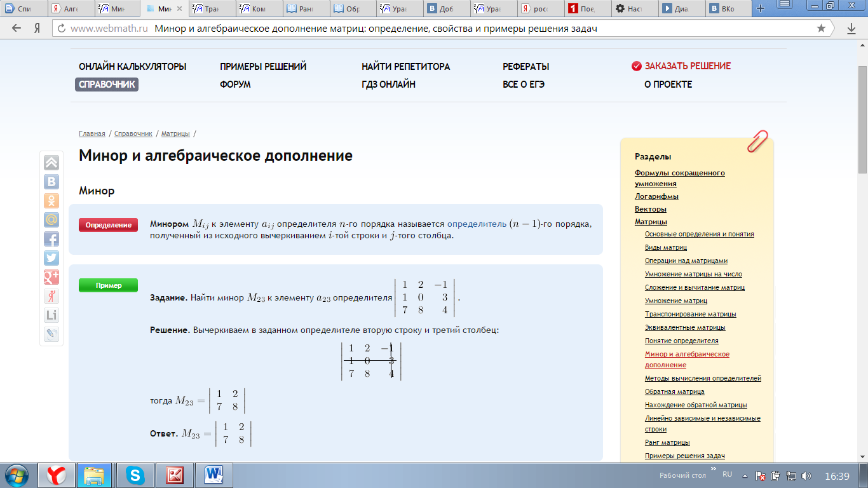Open Логарифмы section link
This screenshot has height=488, width=868.
pyautogui.click(x=656, y=196)
